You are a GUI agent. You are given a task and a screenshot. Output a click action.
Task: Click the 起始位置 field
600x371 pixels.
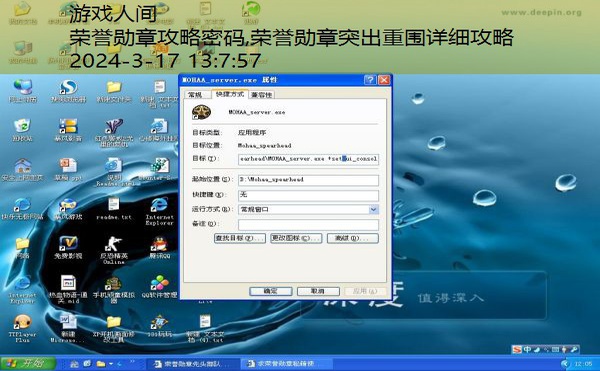point(308,179)
